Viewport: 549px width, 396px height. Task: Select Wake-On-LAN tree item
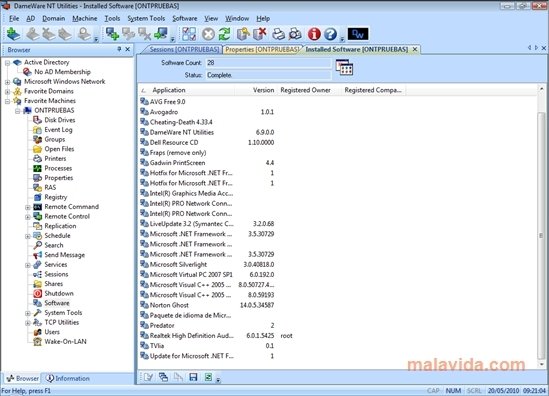point(65,341)
